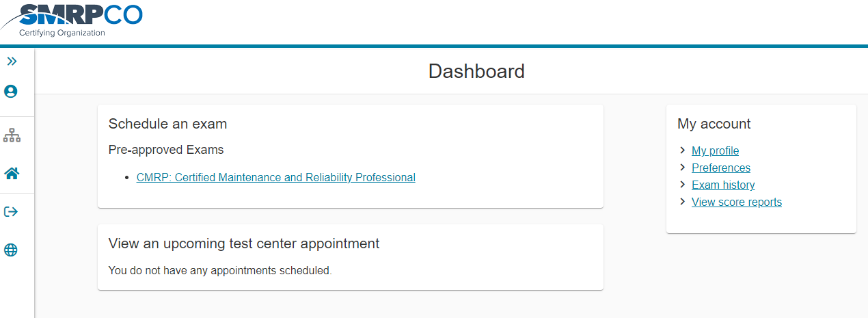Click the chevron beside My profile

(x=683, y=150)
